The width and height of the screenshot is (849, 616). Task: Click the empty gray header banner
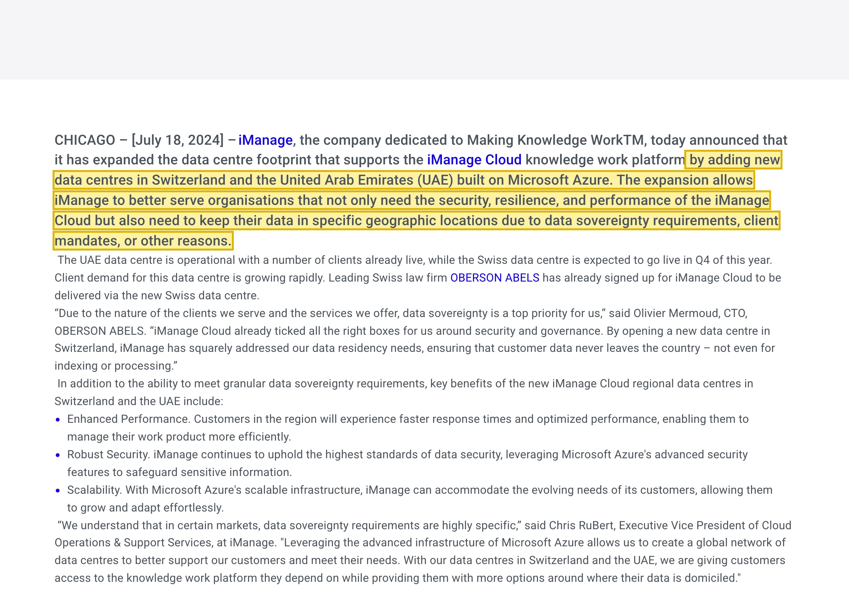pyautogui.click(x=424, y=40)
